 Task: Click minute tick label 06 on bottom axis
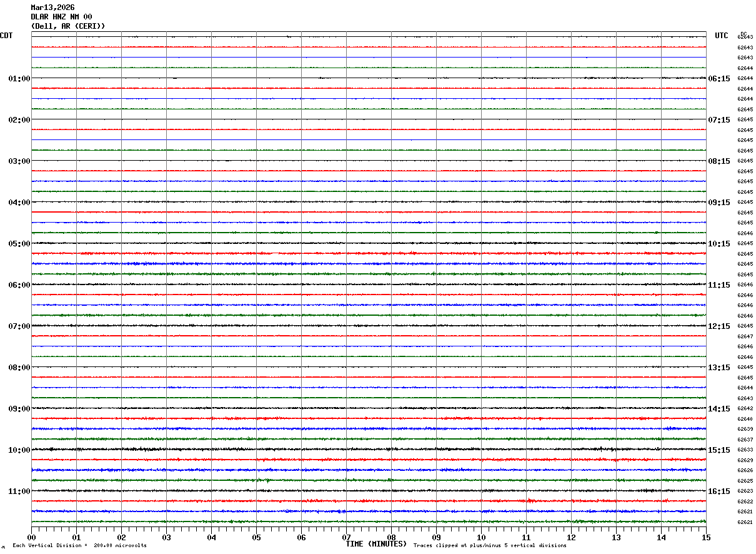coord(301,538)
